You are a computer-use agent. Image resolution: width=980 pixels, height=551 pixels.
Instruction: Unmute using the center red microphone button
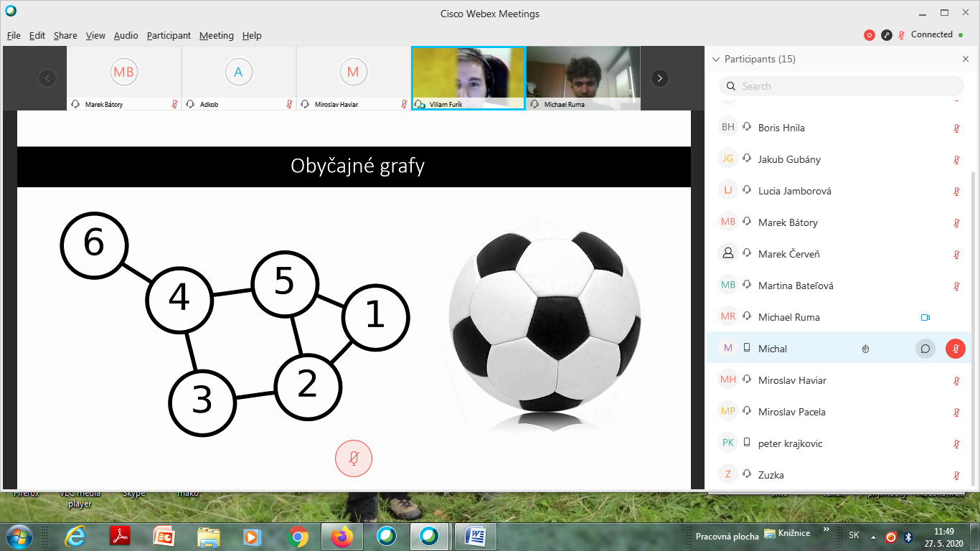pyautogui.click(x=354, y=458)
